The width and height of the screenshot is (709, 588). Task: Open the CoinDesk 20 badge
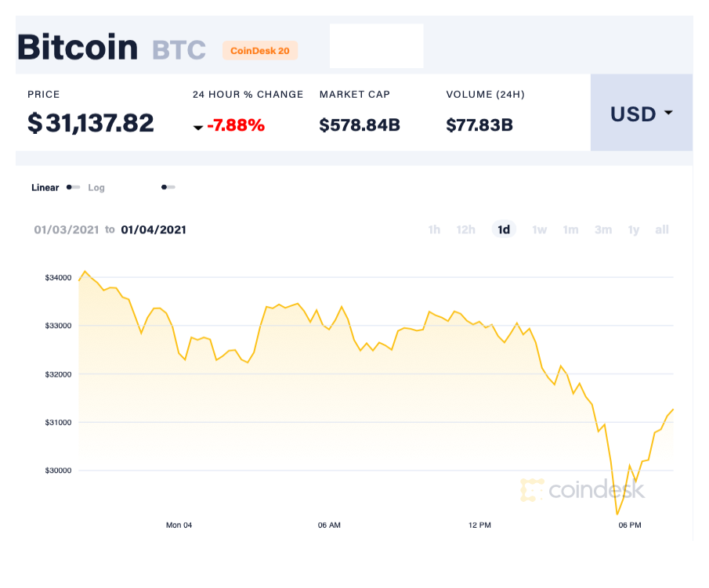click(x=260, y=50)
